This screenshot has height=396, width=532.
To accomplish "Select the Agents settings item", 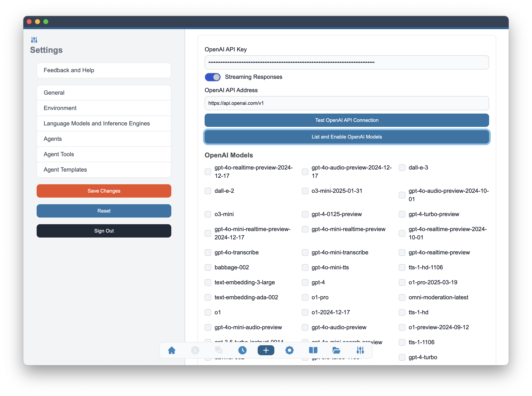I will (x=104, y=139).
